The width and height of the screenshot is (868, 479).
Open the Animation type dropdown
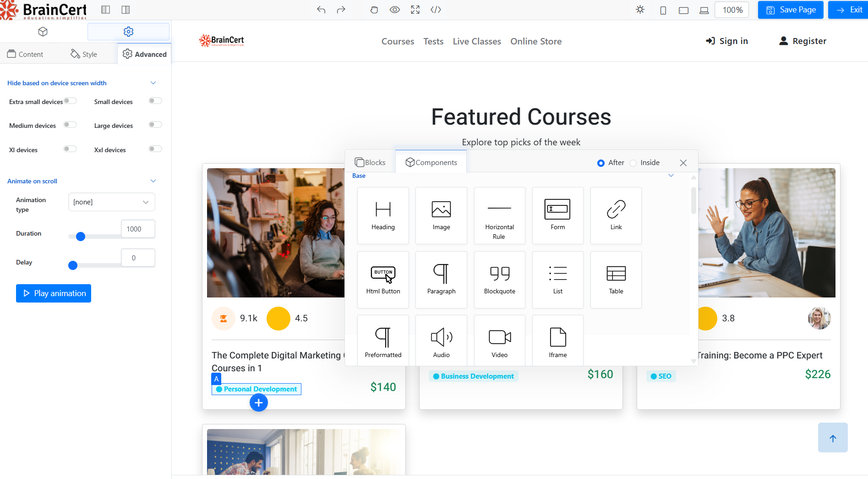pos(111,202)
